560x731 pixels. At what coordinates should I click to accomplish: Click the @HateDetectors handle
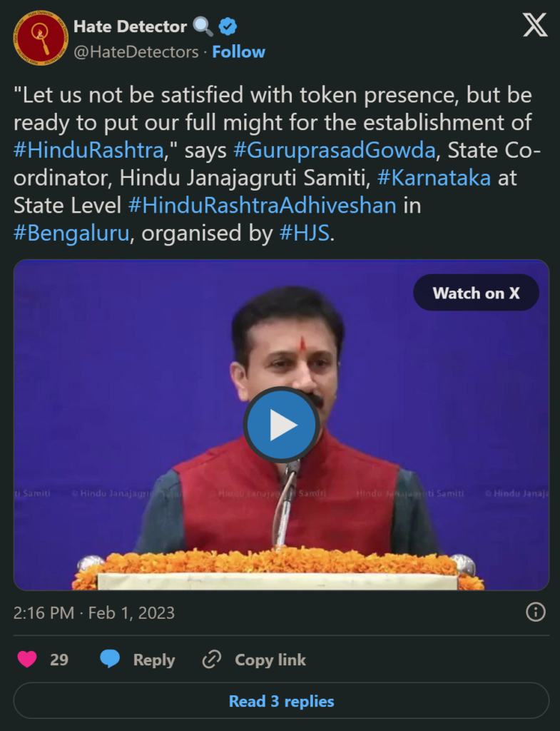[136, 51]
